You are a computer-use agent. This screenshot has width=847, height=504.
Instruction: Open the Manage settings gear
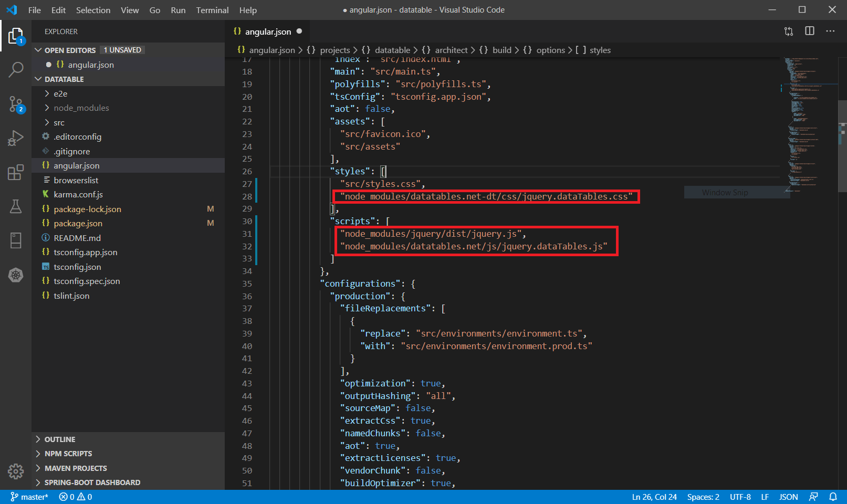click(x=16, y=471)
